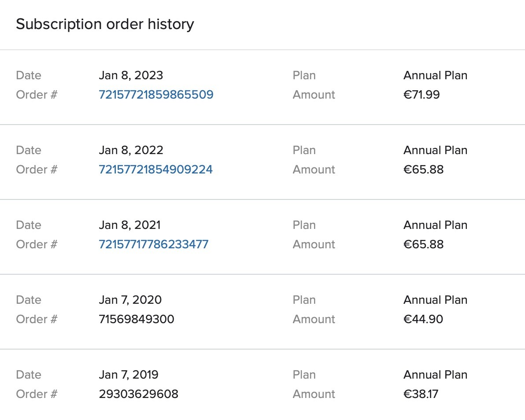Click the €65.88 amount for the 2021 order

click(x=423, y=244)
